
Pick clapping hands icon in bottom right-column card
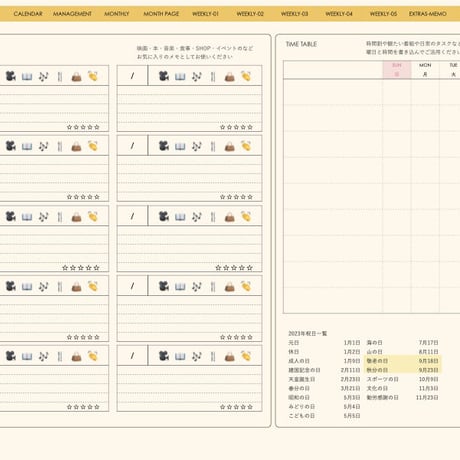pyautogui.click(x=246, y=356)
